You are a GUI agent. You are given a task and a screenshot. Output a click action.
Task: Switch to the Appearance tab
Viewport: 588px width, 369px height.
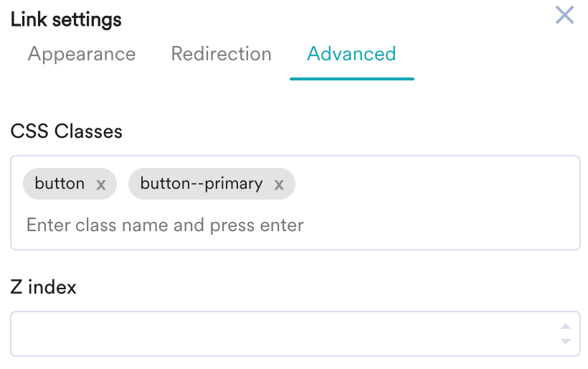click(82, 54)
